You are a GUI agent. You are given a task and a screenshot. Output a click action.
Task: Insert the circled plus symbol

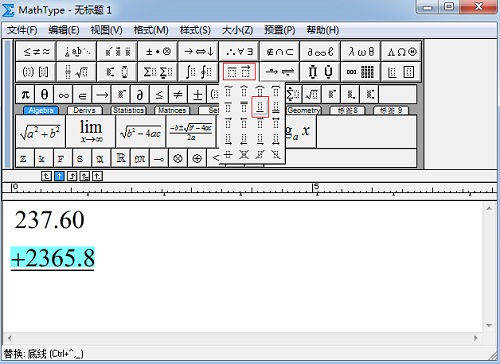tap(197, 158)
